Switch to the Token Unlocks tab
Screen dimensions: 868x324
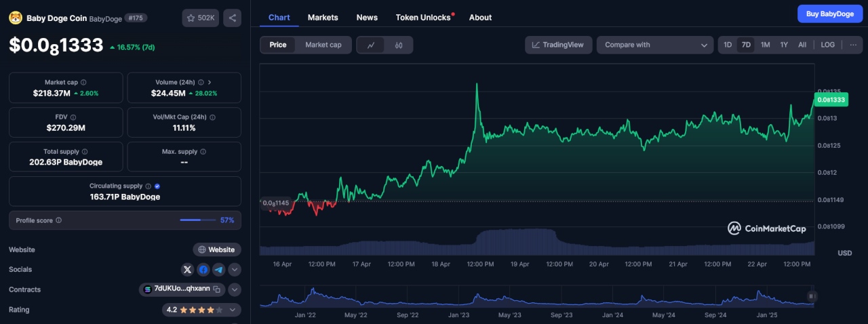tap(425, 18)
